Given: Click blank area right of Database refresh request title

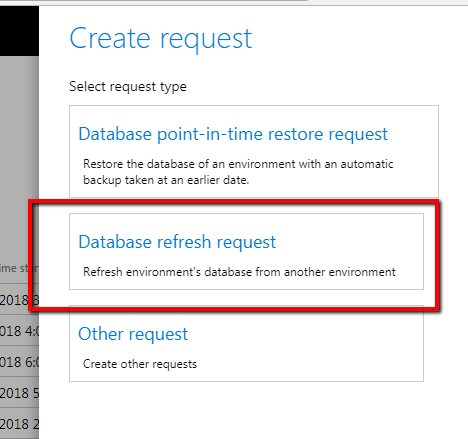Looking at the screenshot, I should [x=347, y=242].
